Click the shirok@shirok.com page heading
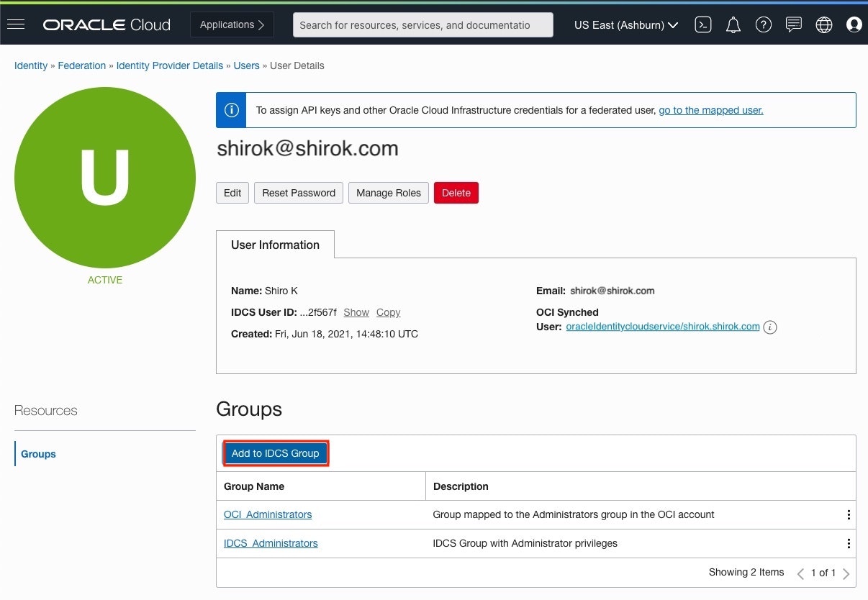The image size is (868, 600). coord(307,148)
